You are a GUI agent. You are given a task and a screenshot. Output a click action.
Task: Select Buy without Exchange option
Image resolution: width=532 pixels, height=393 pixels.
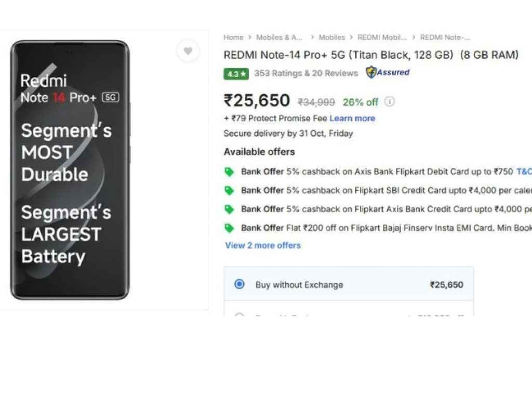(239, 284)
